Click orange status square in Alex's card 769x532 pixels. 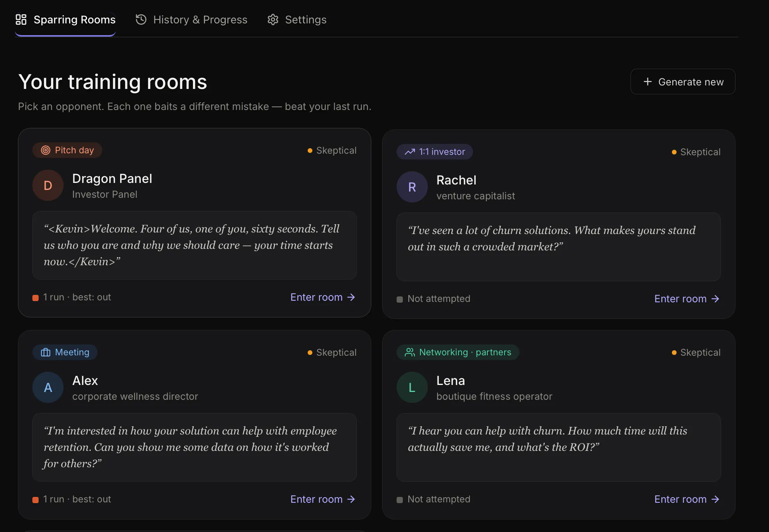pos(35,500)
